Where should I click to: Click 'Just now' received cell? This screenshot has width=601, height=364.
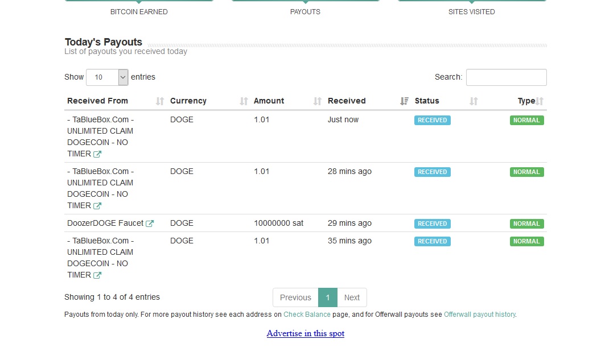pyautogui.click(x=343, y=120)
